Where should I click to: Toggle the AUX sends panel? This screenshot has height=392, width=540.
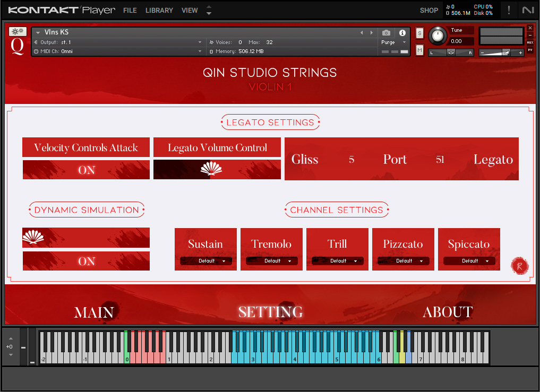[x=530, y=42]
